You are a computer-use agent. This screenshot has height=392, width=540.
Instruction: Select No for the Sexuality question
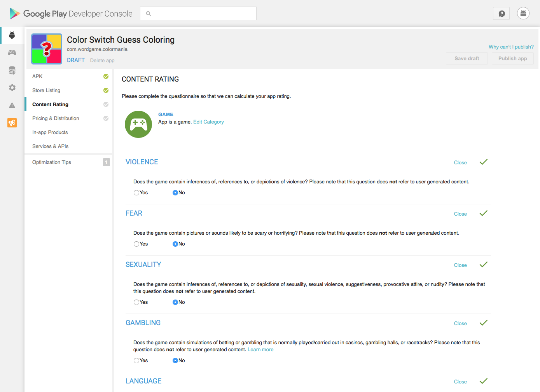point(175,302)
